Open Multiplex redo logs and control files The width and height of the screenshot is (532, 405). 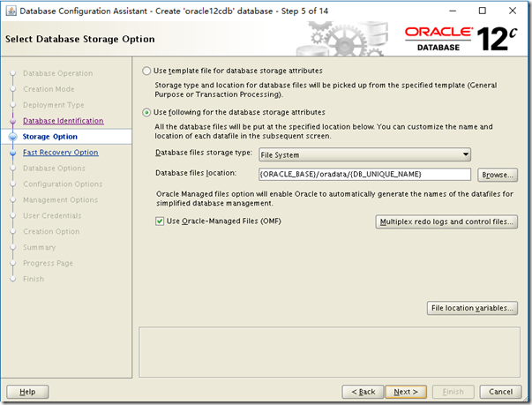click(446, 221)
